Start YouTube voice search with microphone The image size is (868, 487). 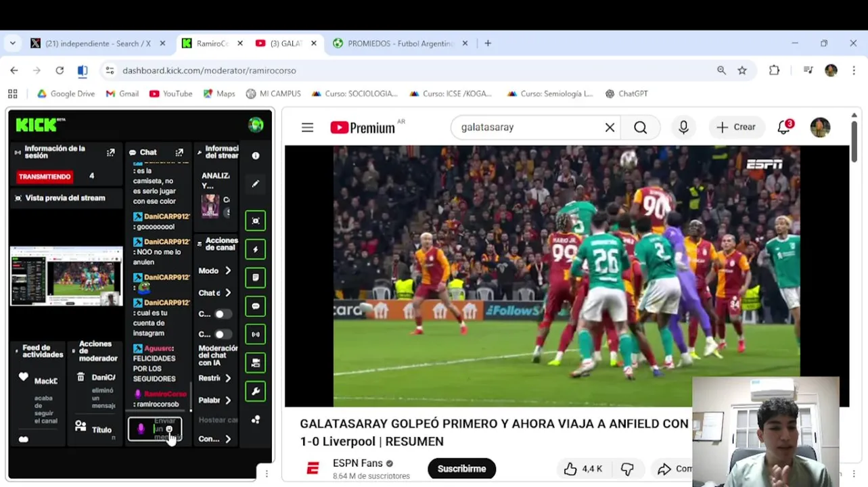click(683, 127)
